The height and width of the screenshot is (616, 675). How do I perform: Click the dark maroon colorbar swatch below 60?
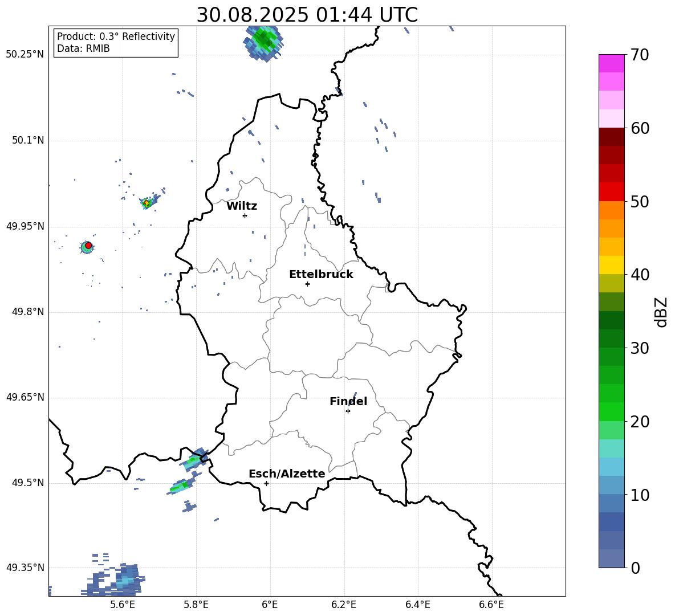point(611,137)
